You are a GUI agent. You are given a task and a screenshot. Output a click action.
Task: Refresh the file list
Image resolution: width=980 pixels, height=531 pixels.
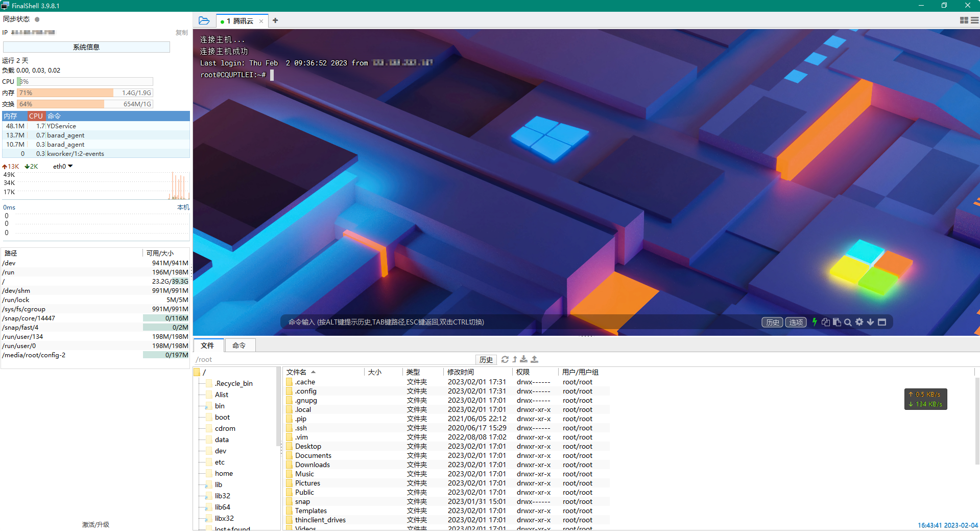coord(505,359)
